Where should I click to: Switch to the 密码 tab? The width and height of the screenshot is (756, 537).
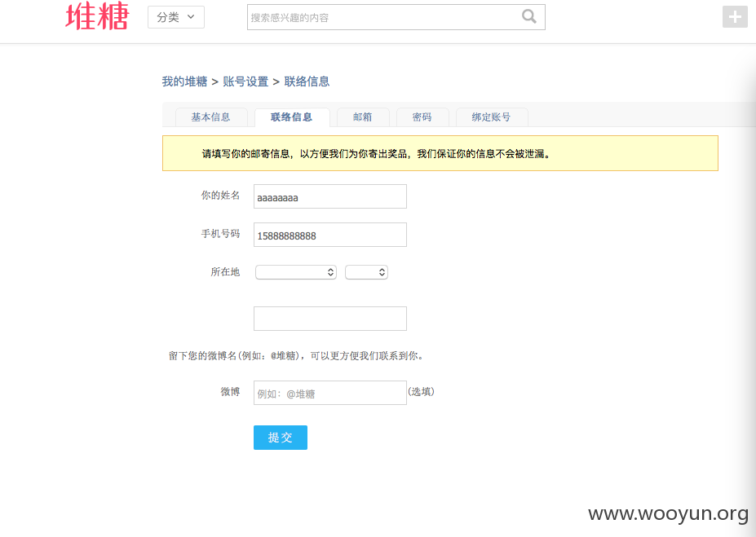coord(422,117)
